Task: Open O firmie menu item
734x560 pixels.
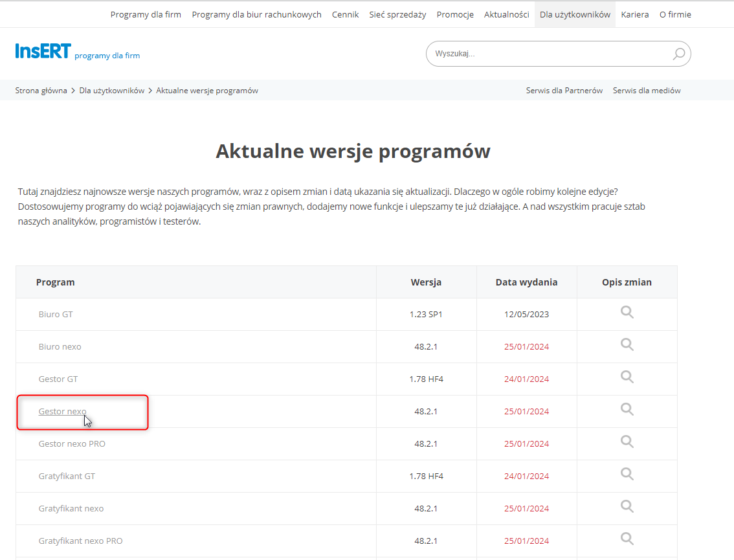Action: tap(675, 14)
